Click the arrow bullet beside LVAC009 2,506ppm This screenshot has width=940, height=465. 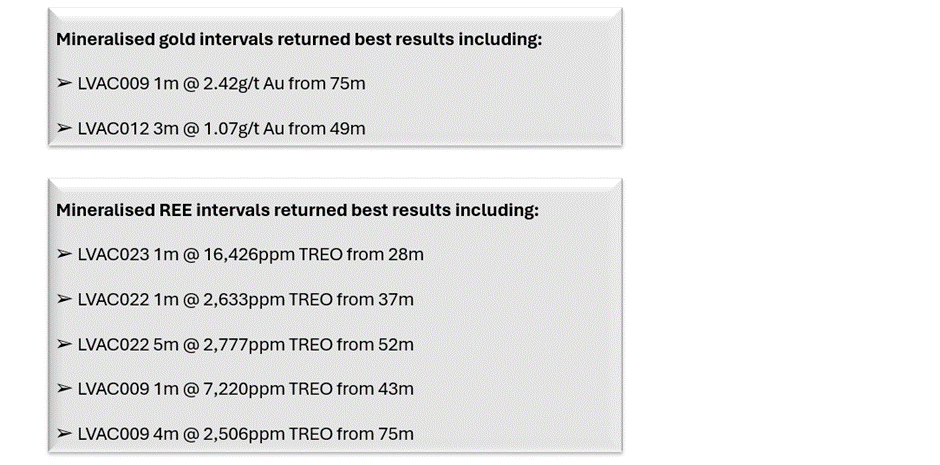tap(64, 434)
